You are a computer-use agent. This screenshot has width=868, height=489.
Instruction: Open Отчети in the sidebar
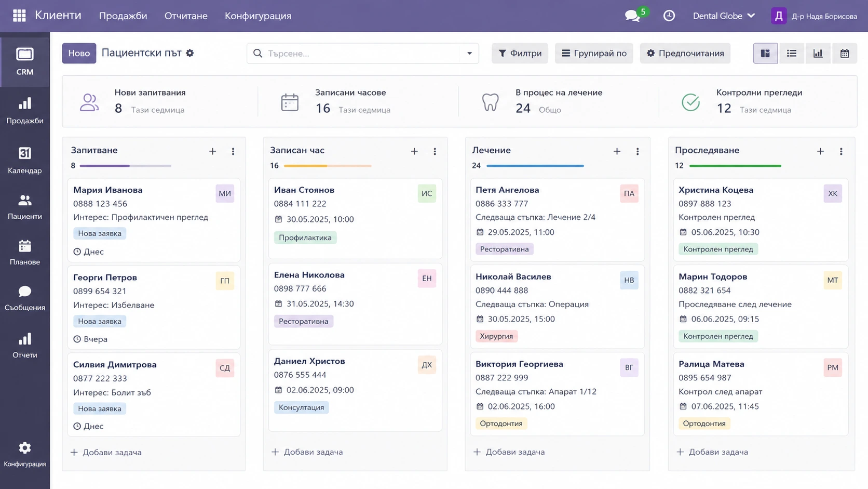point(25,346)
